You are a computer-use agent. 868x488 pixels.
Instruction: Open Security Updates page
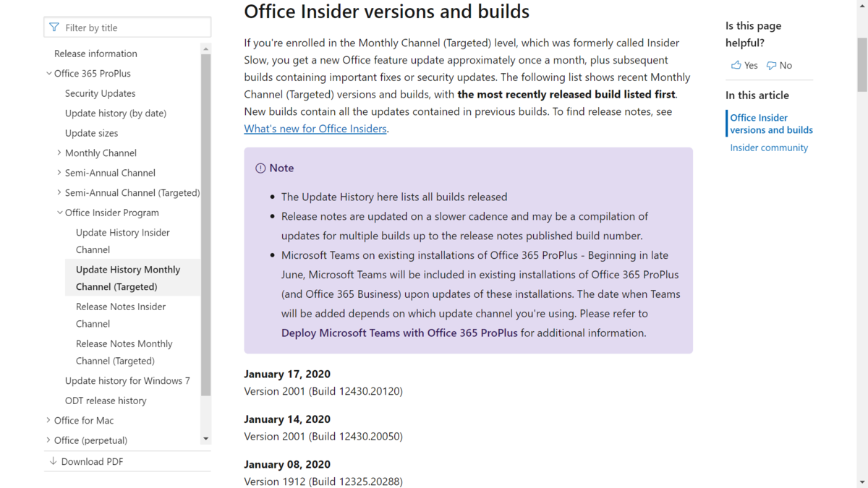coord(100,93)
